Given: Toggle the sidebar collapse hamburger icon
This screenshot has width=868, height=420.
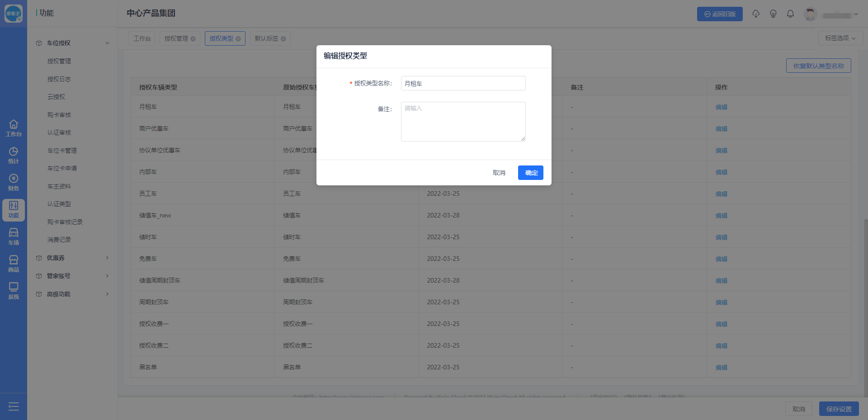Looking at the screenshot, I should tap(14, 406).
